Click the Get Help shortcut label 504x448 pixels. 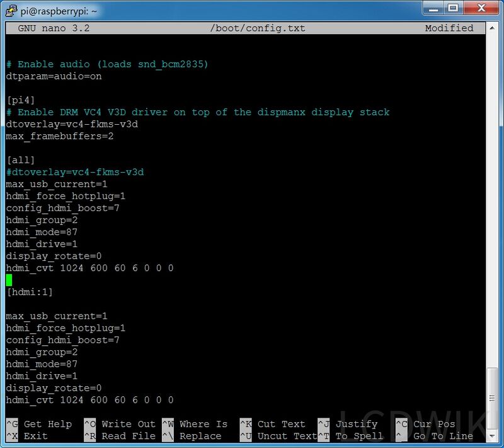pyautogui.click(x=47, y=424)
